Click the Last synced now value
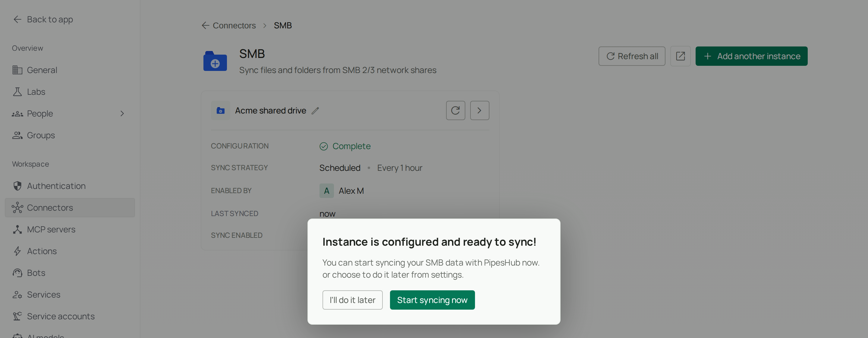 point(327,214)
